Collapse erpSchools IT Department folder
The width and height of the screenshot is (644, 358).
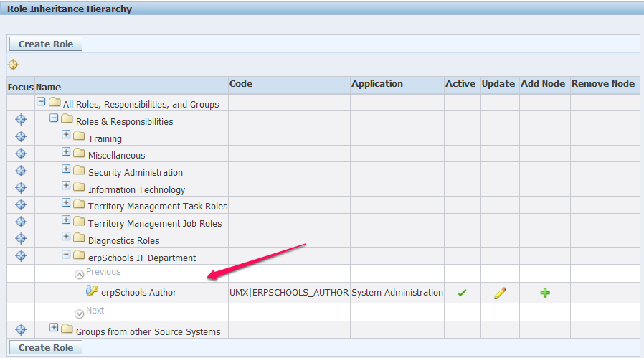(66, 254)
